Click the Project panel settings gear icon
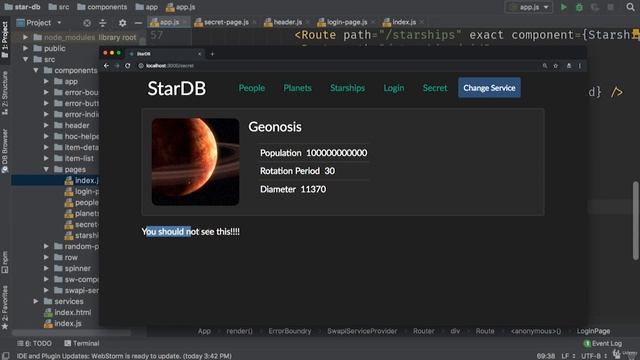The height and width of the screenshot is (360, 640). 122,23
